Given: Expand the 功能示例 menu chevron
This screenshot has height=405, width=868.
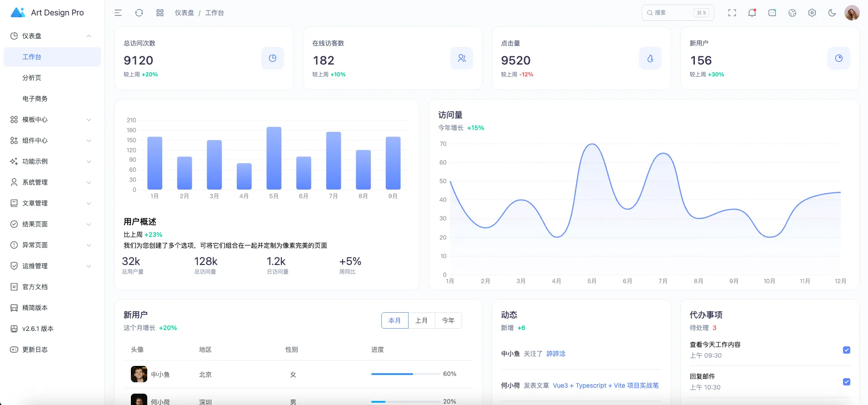Looking at the screenshot, I should (x=89, y=161).
